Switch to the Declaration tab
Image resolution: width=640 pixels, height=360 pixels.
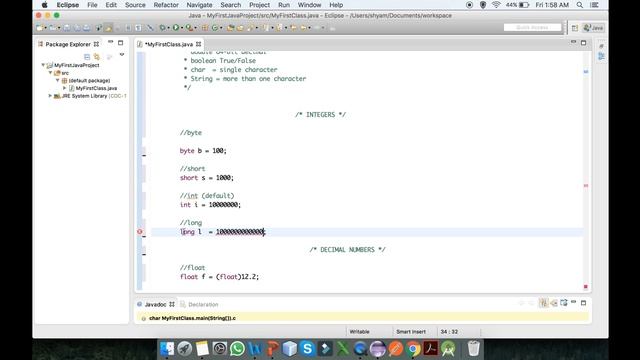[199, 304]
